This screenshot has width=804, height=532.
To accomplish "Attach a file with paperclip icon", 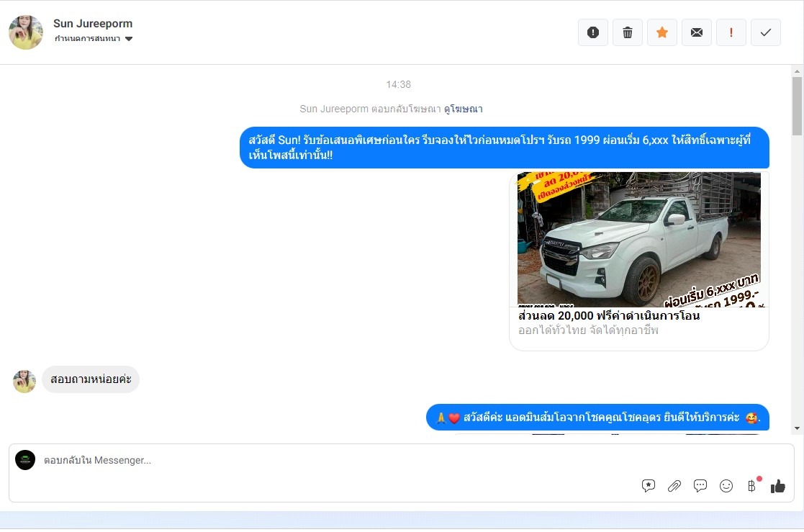I will (x=674, y=486).
